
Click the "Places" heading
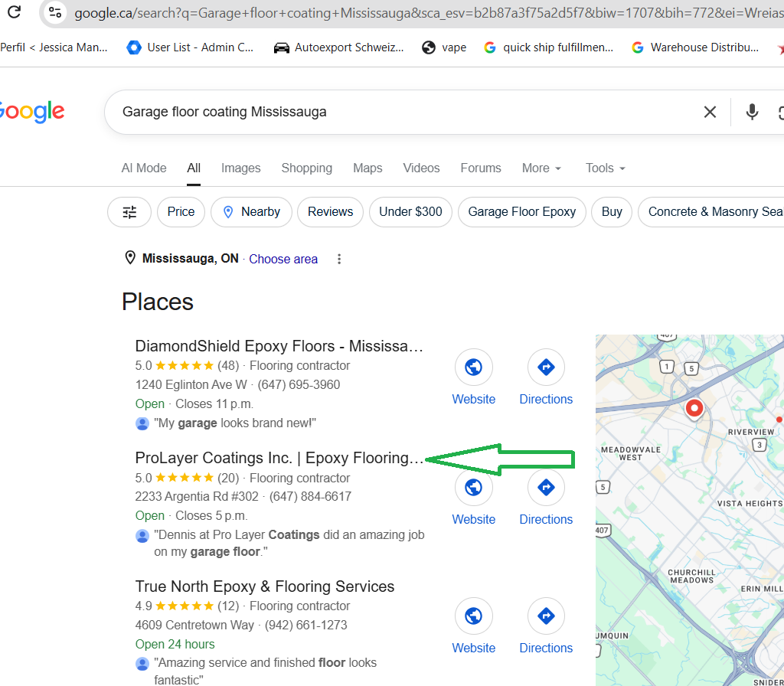[158, 302]
